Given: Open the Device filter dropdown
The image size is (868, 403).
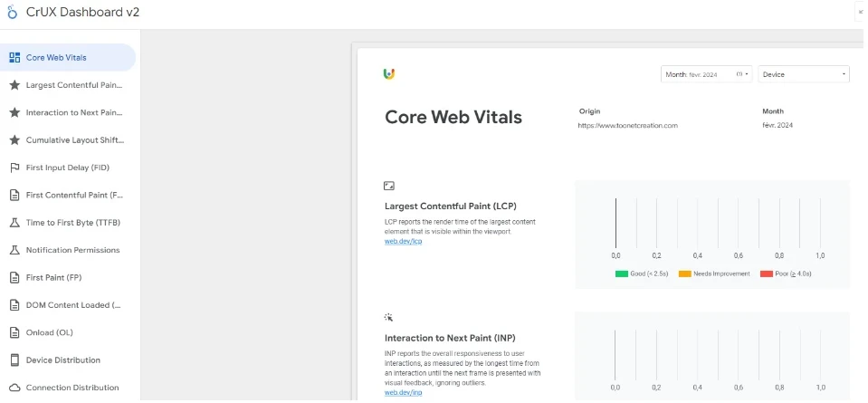Looking at the screenshot, I should pos(804,74).
